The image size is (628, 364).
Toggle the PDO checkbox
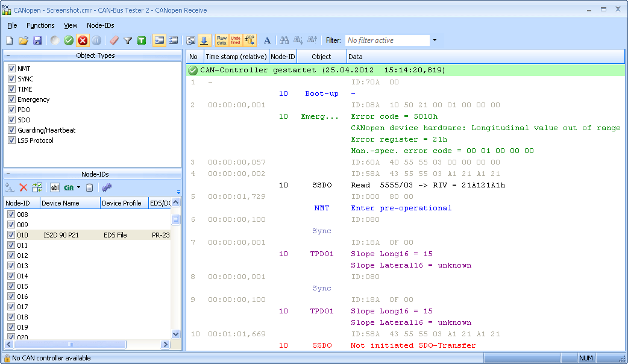(11, 109)
